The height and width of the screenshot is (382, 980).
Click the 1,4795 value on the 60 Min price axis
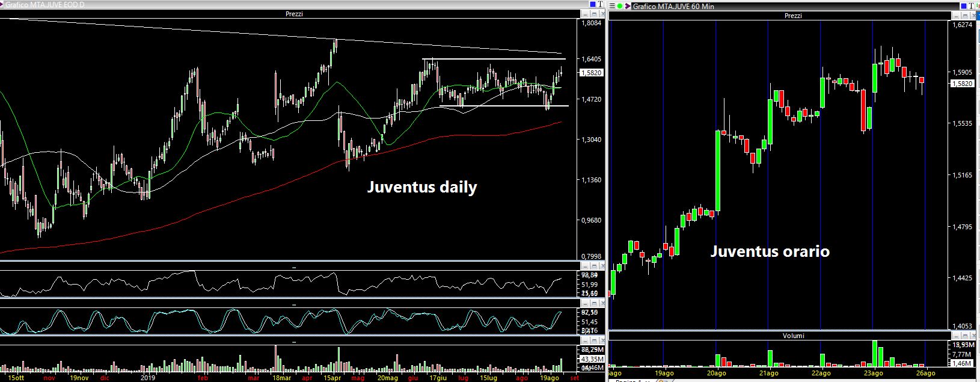point(963,227)
